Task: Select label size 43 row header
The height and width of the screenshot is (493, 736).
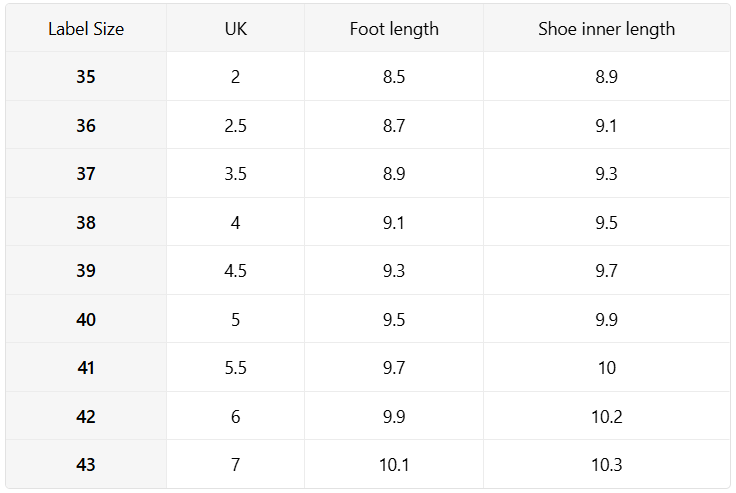Action: click(86, 464)
